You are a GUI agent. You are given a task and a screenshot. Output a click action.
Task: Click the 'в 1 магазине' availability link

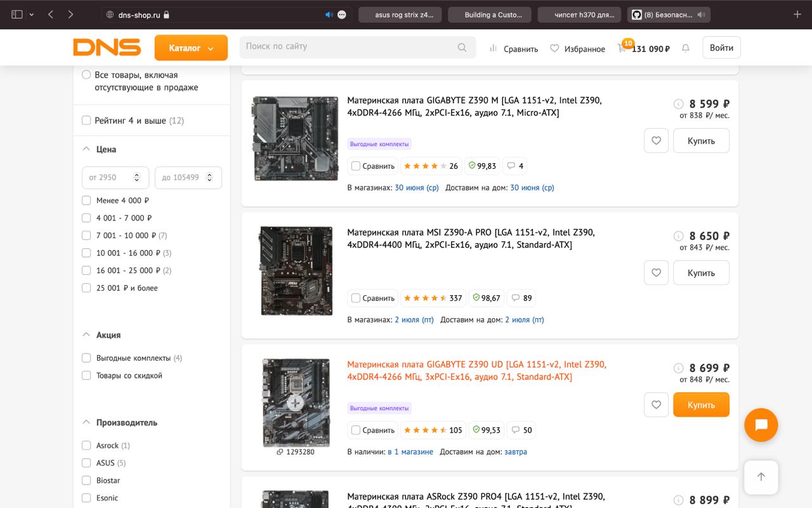tap(410, 451)
